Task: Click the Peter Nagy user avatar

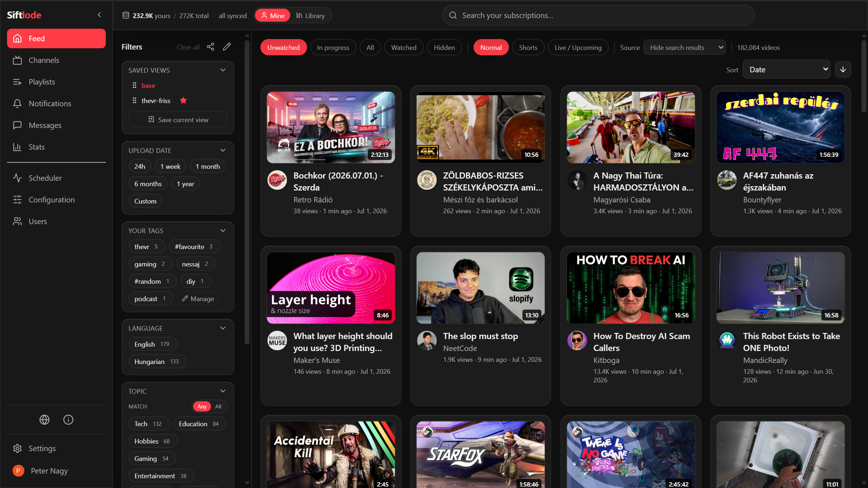Action: (18, 471)
